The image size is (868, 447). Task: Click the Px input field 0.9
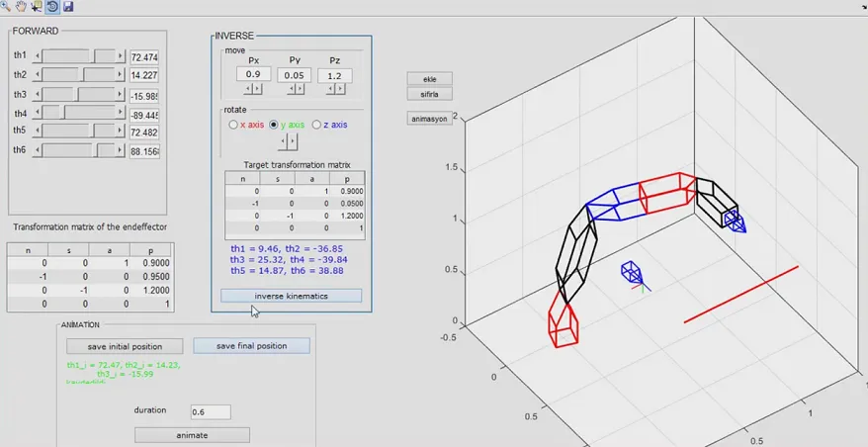click(253, 74)
